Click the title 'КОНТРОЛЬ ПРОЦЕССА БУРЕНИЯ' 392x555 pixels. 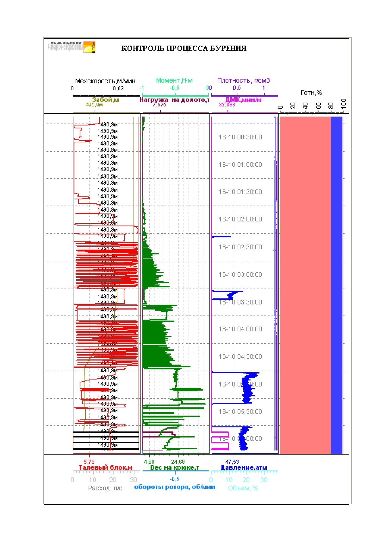tap(184, 48)
